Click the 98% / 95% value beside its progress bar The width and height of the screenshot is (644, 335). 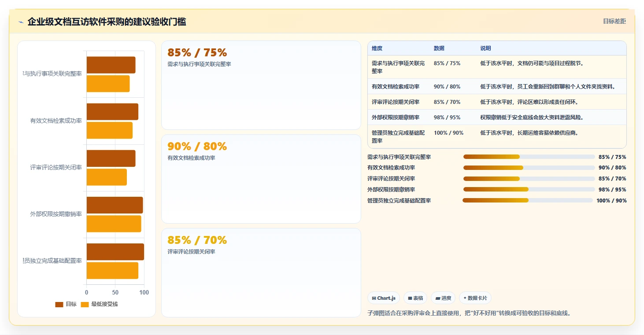612,190
